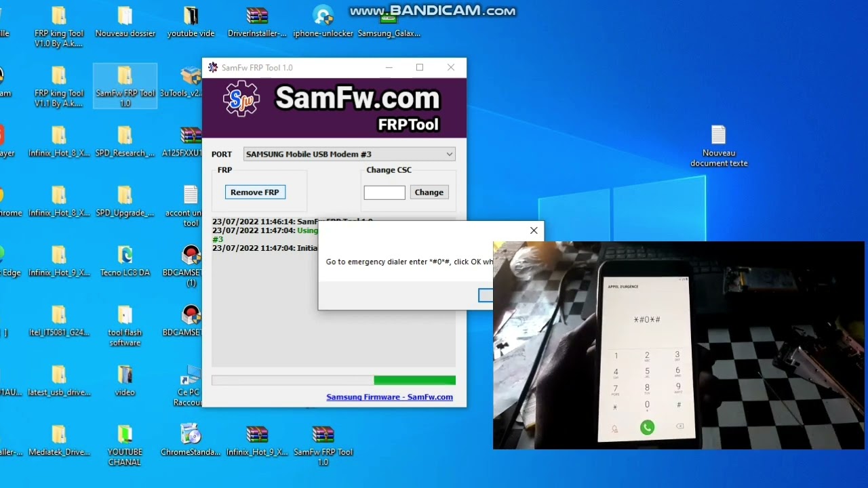The image size is (868, 488).
Task: Open the tool flash software folder
Action: click(125, 326)
